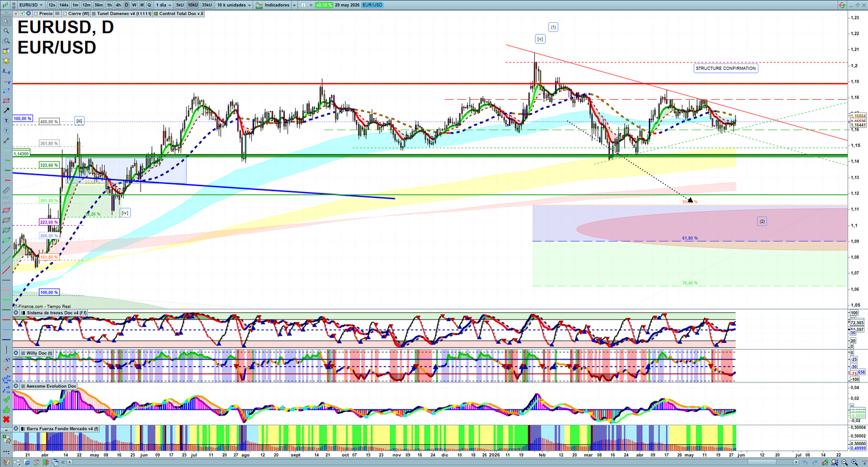Screen dimensions: 868x467
Task: Click the red plus icon beside Precio
Action: point(16,14)
